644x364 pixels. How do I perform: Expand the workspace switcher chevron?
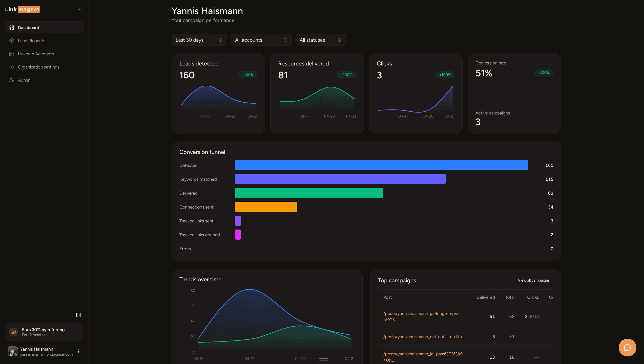80,10
